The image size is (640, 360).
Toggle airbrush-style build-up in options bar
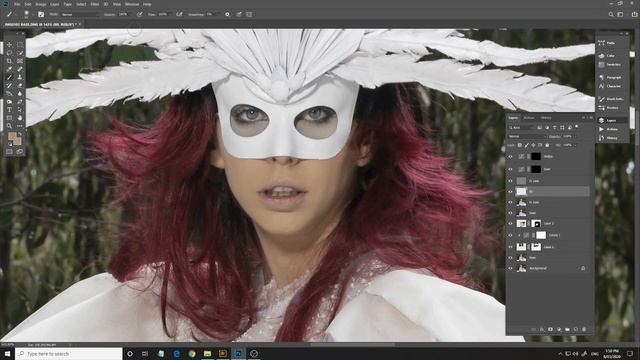(179, 14)
